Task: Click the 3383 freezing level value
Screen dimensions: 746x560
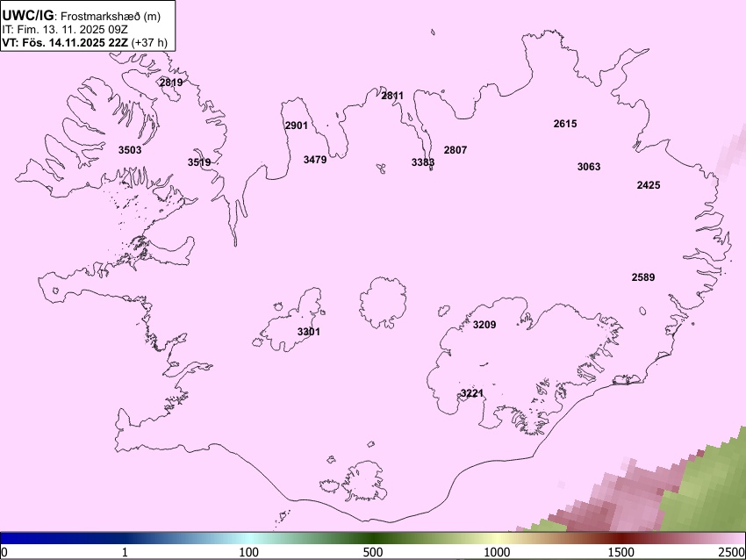Action: click(x=423, y=162)
